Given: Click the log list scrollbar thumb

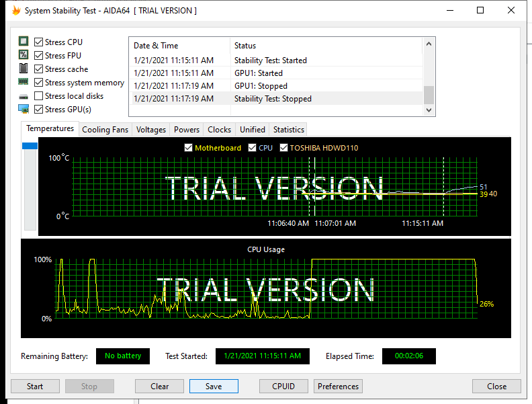Looking at the screenshot, I should (x=429, y=95).
